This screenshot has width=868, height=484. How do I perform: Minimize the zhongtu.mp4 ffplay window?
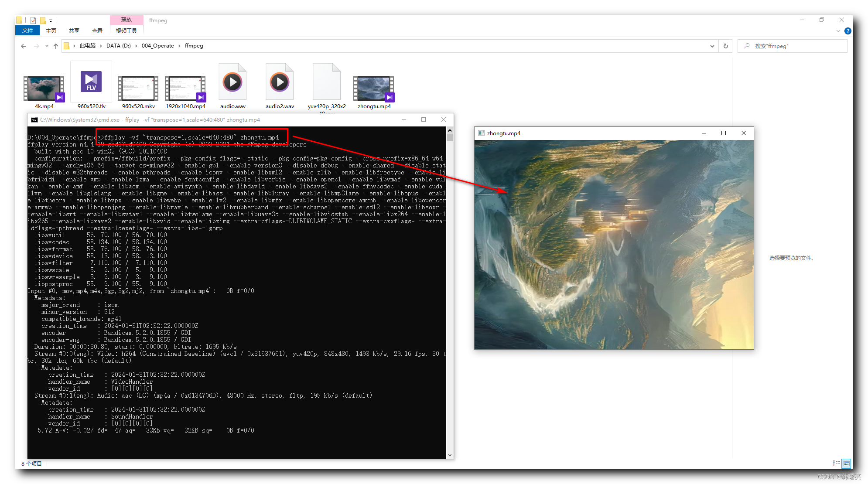click(704, 133)
